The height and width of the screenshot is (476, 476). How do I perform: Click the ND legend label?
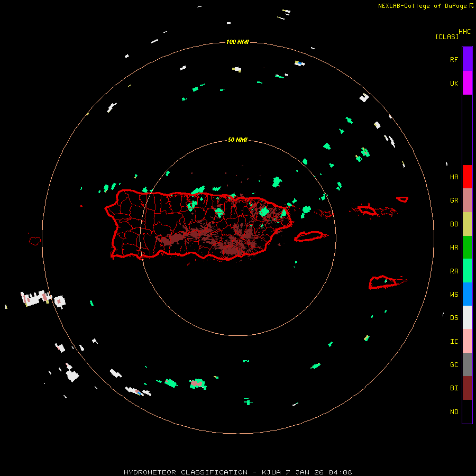coord(454,411)
